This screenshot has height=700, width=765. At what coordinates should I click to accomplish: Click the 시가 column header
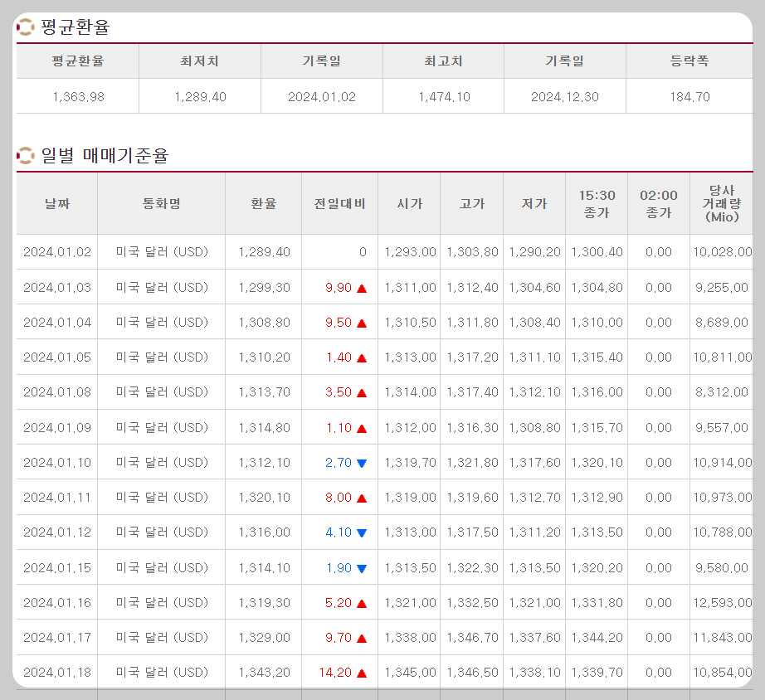point(409,203)
